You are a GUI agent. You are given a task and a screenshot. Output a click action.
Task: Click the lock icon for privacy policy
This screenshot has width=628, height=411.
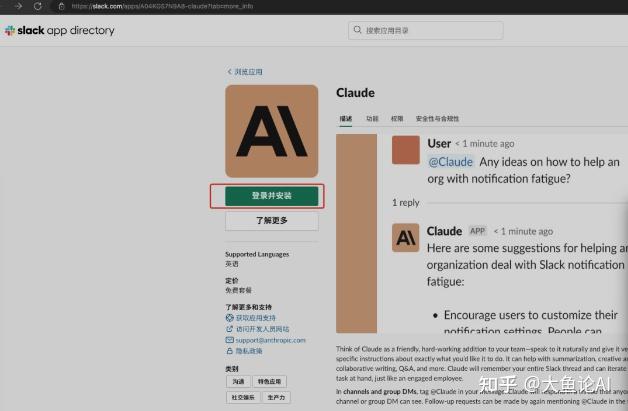tap(229, 351)
